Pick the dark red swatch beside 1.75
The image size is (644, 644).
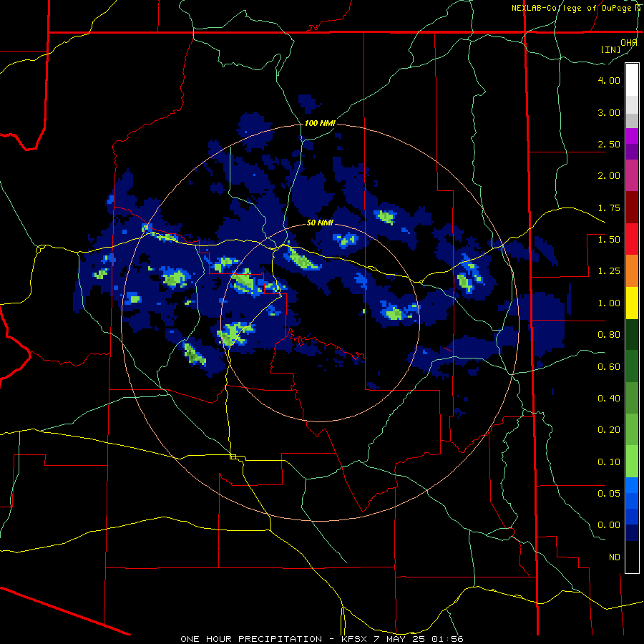pos(632,208)
